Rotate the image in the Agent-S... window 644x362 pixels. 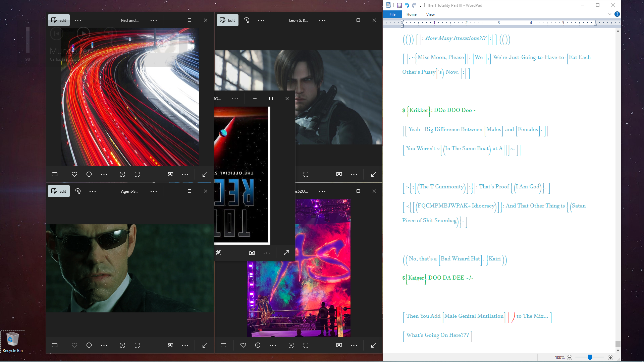click(78, 191)
